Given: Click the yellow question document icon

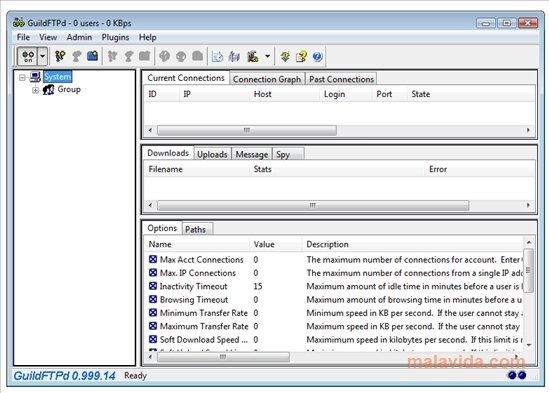Looking at the screenshot, I should click(301, 56).
